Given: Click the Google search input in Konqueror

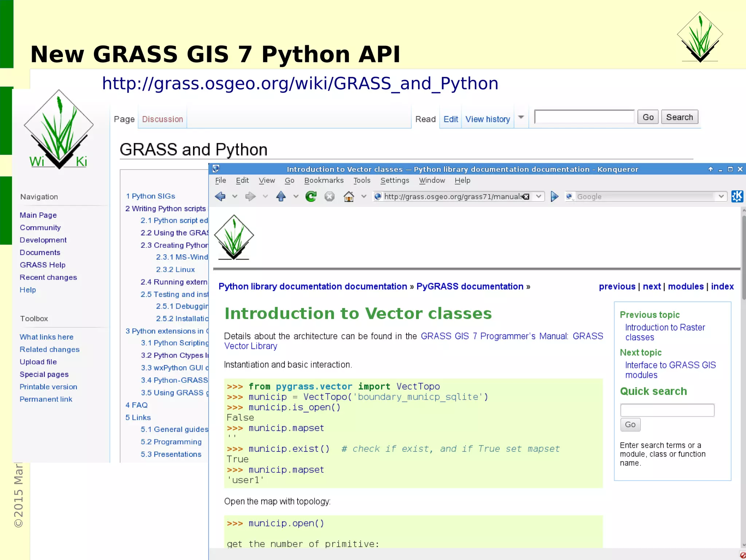Looking at the screenshot, I should click(x=646, y=197).
